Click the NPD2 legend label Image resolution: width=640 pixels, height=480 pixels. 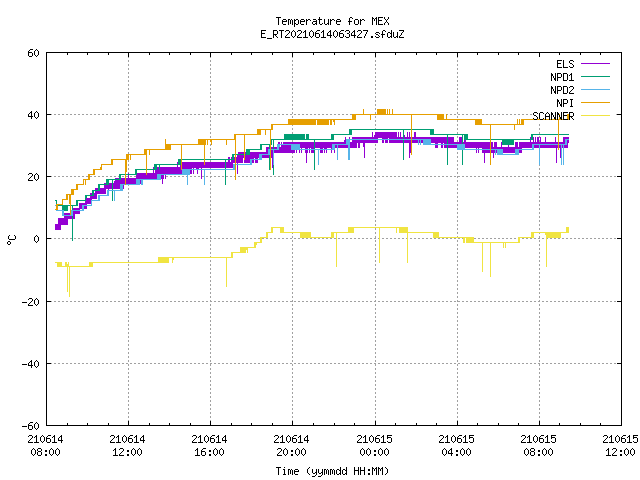pos(562,90)
